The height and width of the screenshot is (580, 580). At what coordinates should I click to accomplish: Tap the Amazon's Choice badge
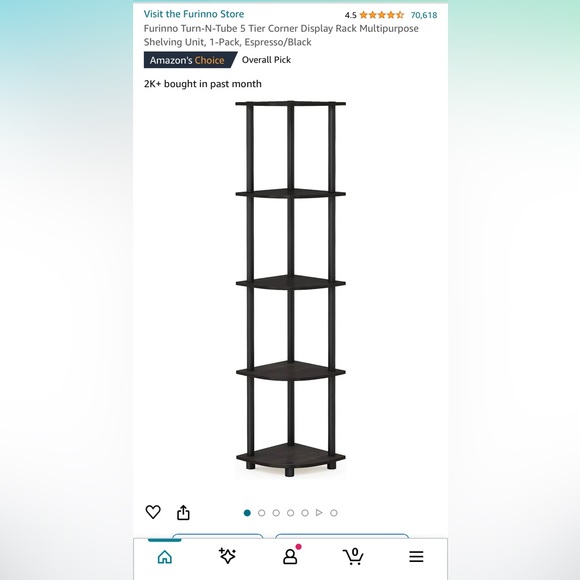[190, 60]
